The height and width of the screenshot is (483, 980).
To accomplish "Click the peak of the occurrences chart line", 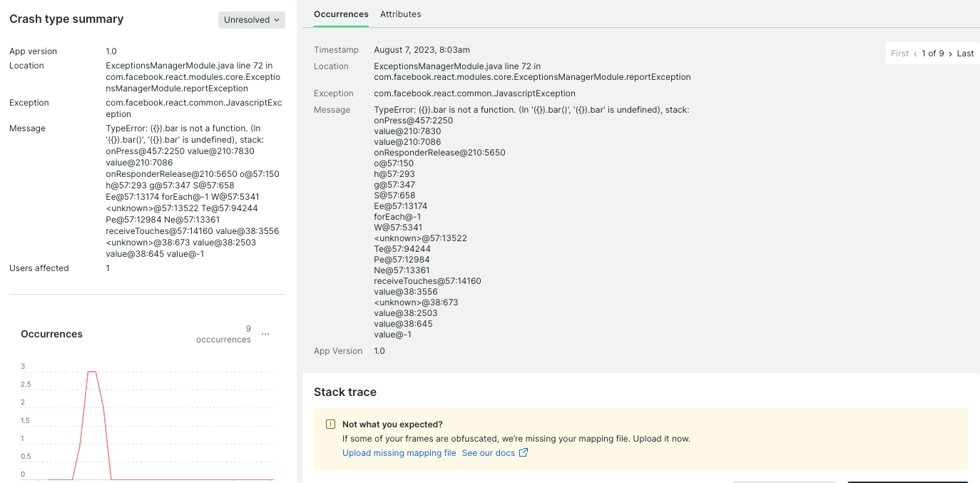I will click(x=91, y=372).
